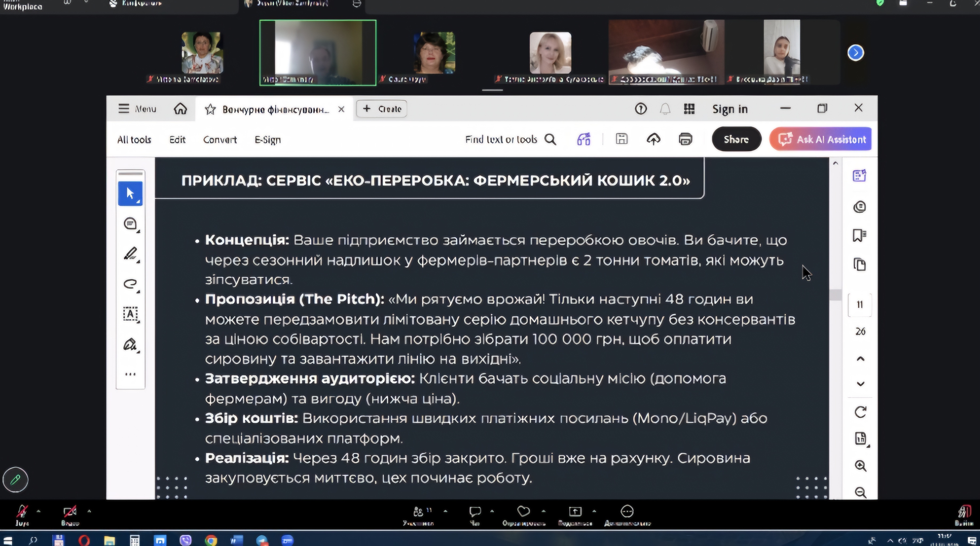Screen dimensions: 980x546
Task: Select the highlighter pen tool
Action: click(x=130, y=254)
